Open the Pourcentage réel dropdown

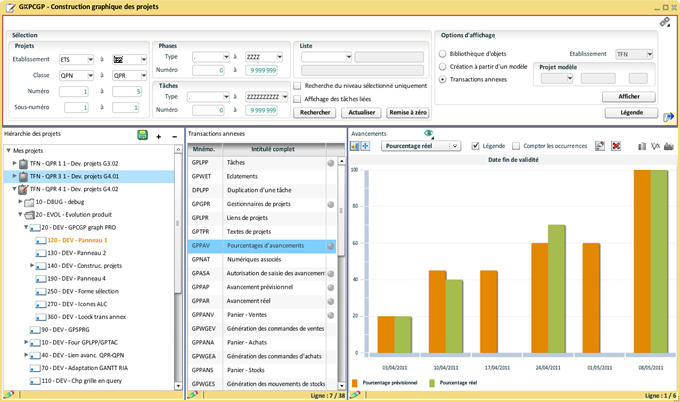point(421,146)
